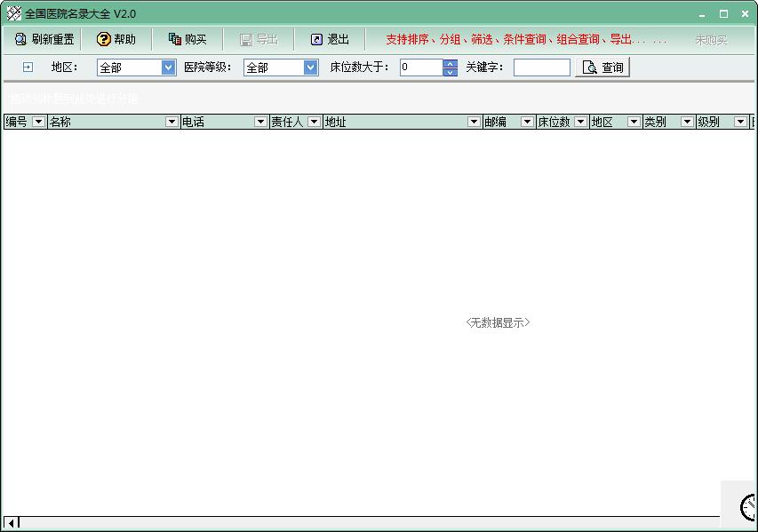The height and width of the screenshot is (532, 758).
Task: Click the 退出 exit toolbar button
Action: pos(330,39)
